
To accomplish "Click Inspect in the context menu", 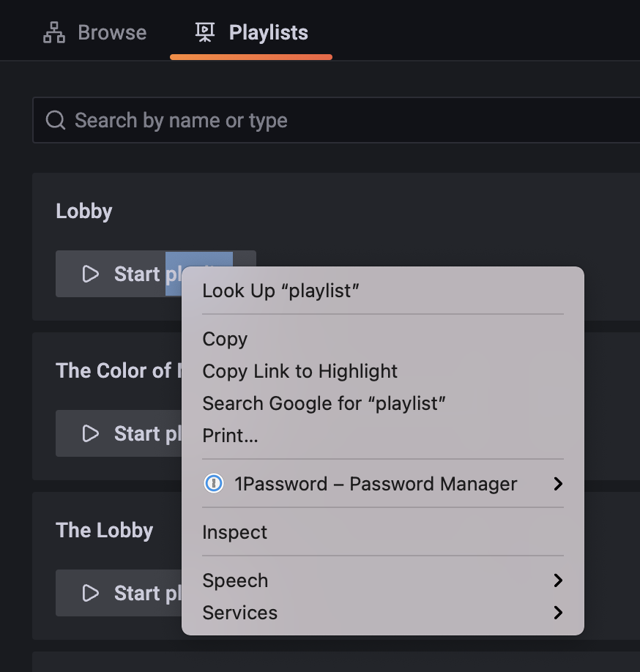I will pyautogui.click(x=234, y=532).
